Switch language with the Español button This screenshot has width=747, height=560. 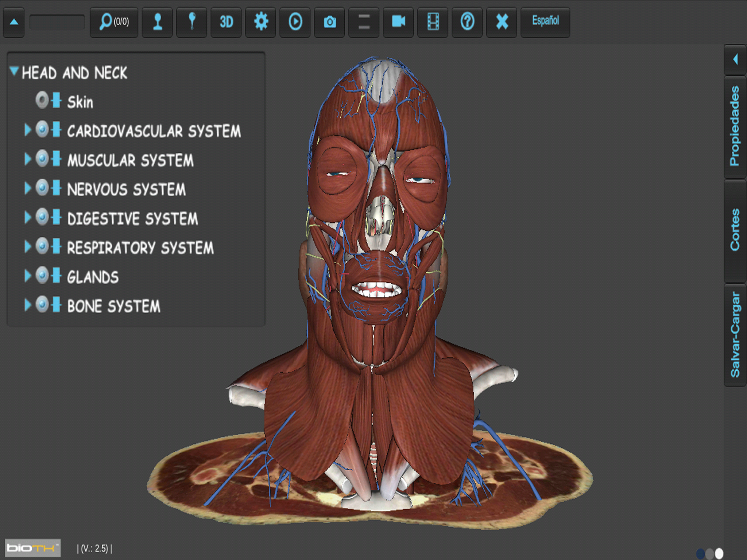[x=545, y=21]
